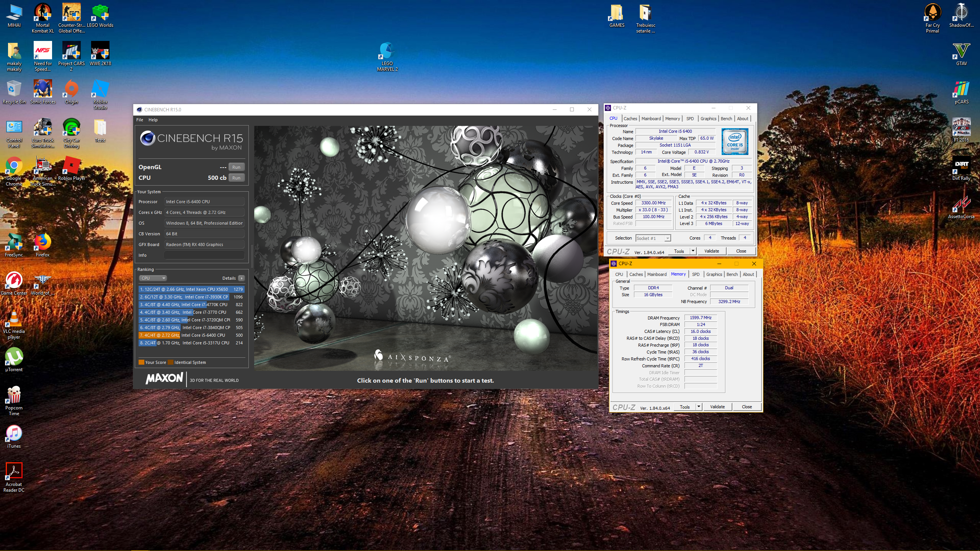Screen dimensions: 980x551
Task: Open LEGO Worlds desktop icon
Action: click(x=100, y=15)
